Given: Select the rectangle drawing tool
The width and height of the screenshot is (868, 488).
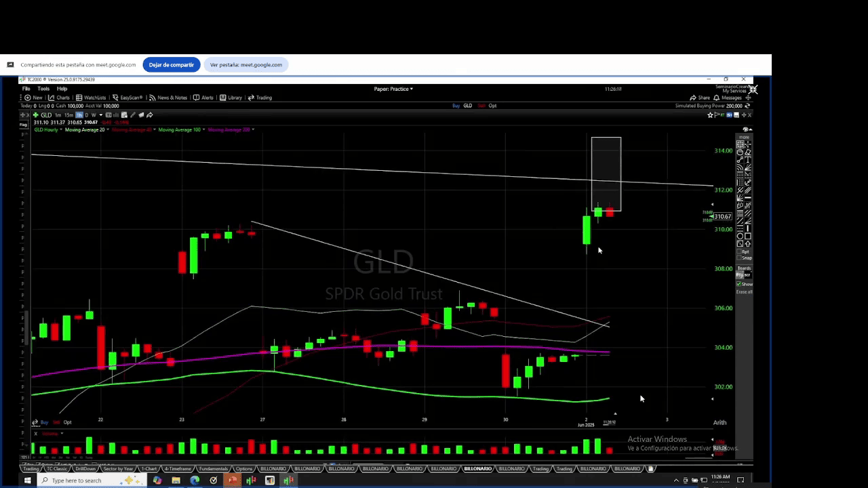Looking at the screenshot, I should point(748,236).
